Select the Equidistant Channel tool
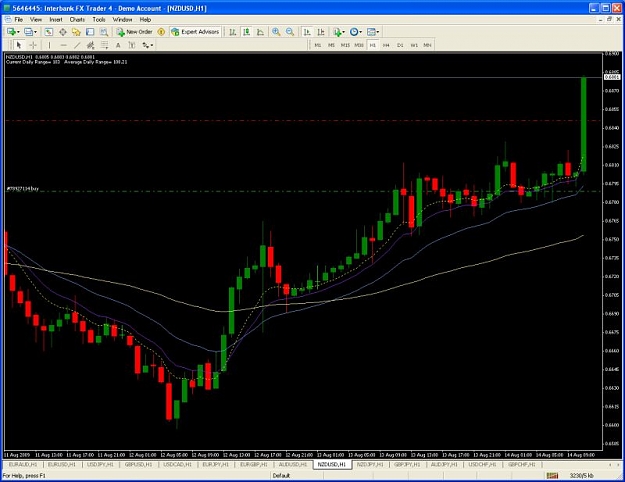 [90, 45]
